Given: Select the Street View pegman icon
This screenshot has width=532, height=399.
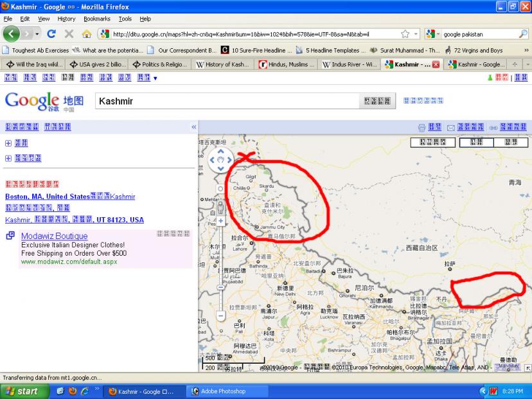Looking at the screenshot, I should point(220,207).
